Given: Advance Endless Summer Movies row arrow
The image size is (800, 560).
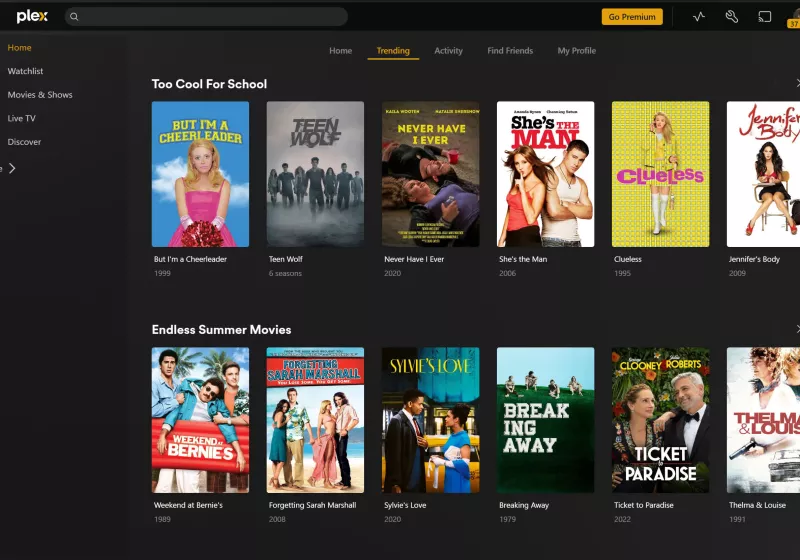Looking at the screenshot, I should [x=797, y=329].
